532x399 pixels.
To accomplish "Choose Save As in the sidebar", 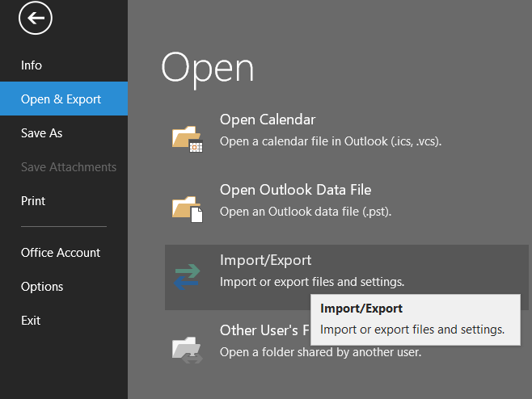I will pos(41,133).
